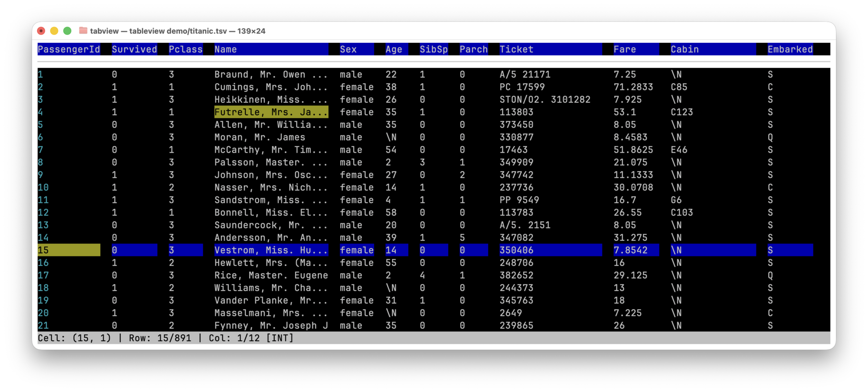Select the Parch column header
This screenshot has width=868, height=392.
[x=473, y=49]
